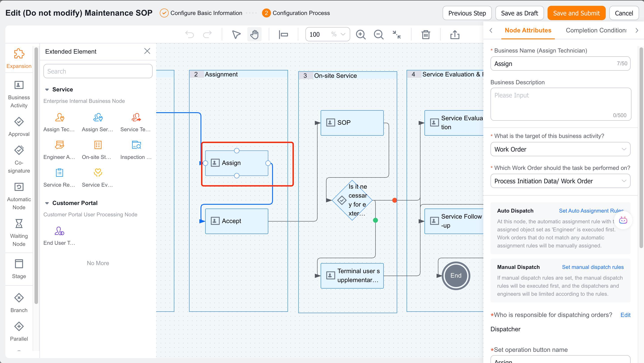This screenshot has width=644, height=363.
Task: Select the Parallel gateway element
Action: point(19,331)
